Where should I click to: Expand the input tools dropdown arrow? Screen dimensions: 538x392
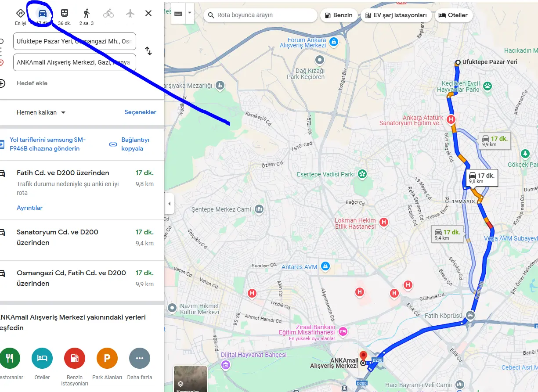point(190,13)
